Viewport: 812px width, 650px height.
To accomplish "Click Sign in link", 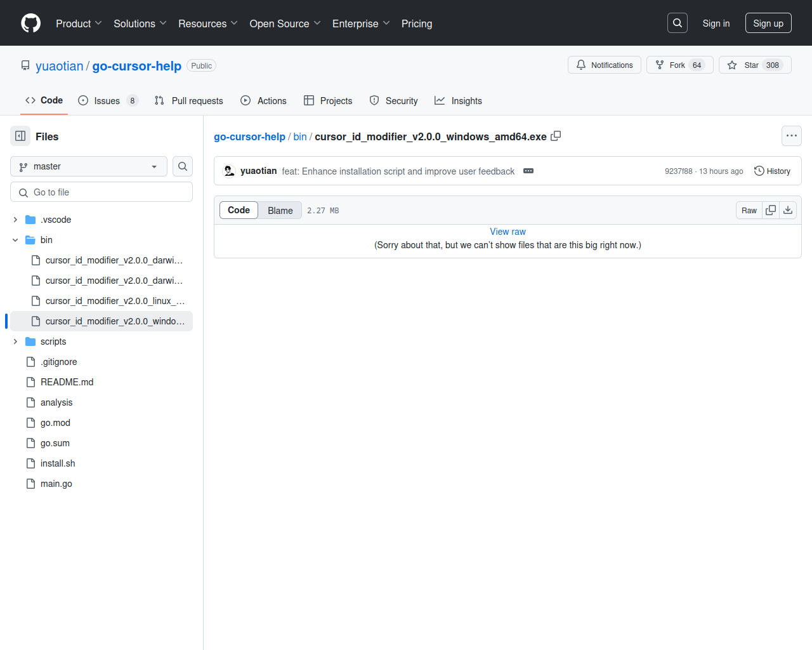I will click(x=716, y=23).
